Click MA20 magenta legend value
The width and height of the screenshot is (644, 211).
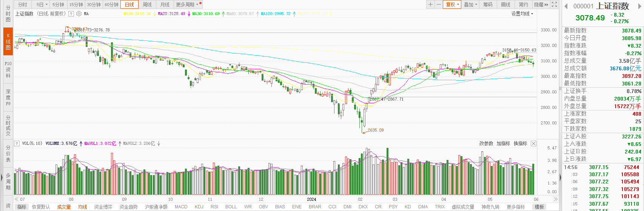point(171,14)
